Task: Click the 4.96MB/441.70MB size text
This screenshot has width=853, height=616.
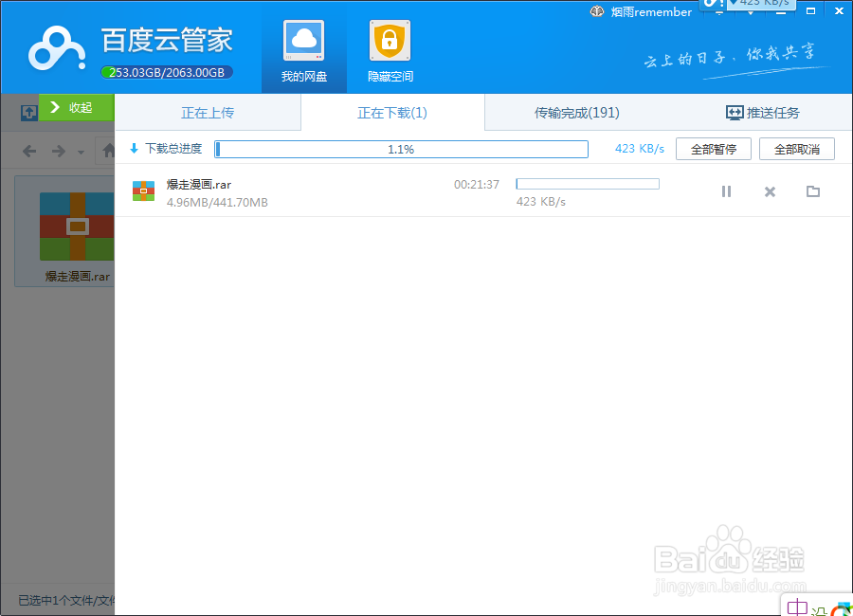Action: click(x=217, y=203)
